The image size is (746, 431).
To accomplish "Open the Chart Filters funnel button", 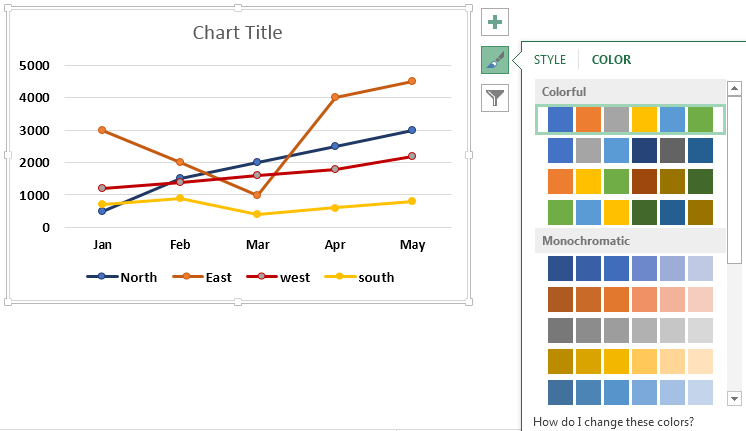I will click(x=495, y=98).
